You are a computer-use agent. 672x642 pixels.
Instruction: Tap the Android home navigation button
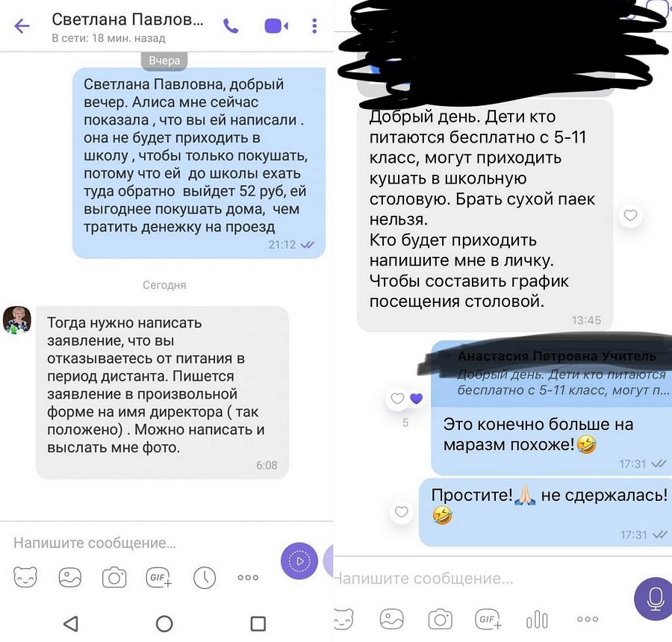[164, 623]
